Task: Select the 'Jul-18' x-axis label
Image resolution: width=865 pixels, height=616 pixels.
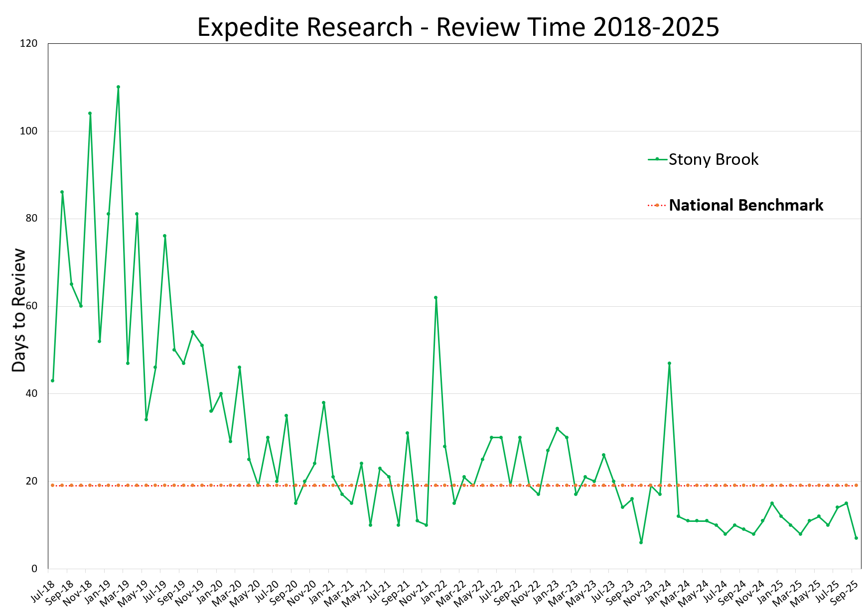Action: (x=43, y=592)
